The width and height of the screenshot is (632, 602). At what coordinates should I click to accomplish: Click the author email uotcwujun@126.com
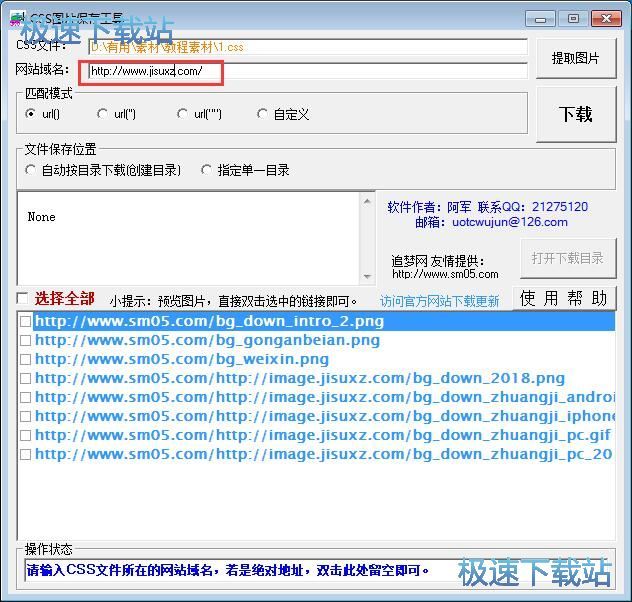click(509, 222)
